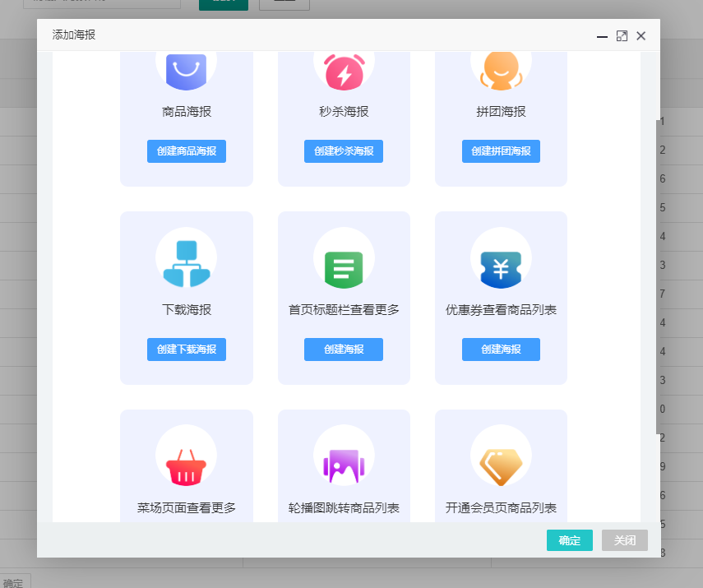
Task: Create poster for 优惠券查看商品列表
Action: [x=501, y=350]
